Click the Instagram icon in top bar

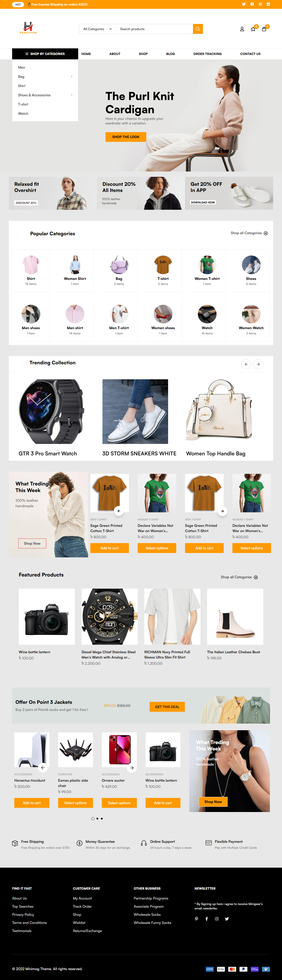[x=260, y=4]
